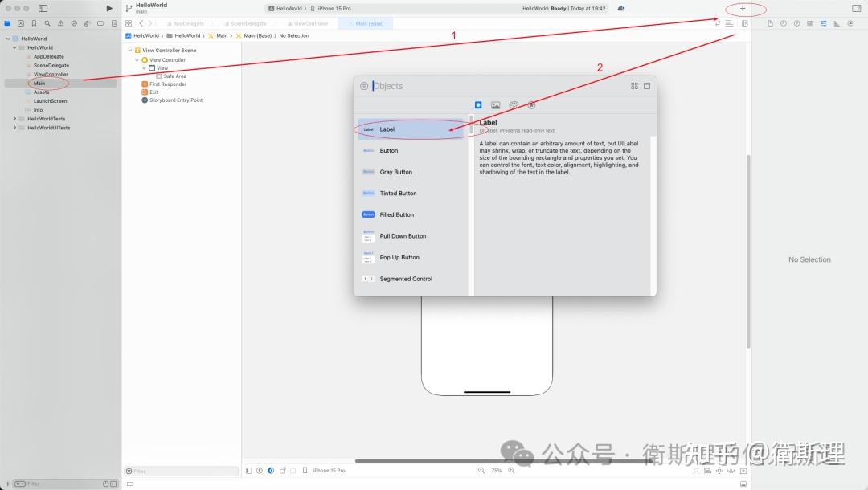Collapse the View Controller Scene outline
Screen dimensions: 868x490
[129, 50]
